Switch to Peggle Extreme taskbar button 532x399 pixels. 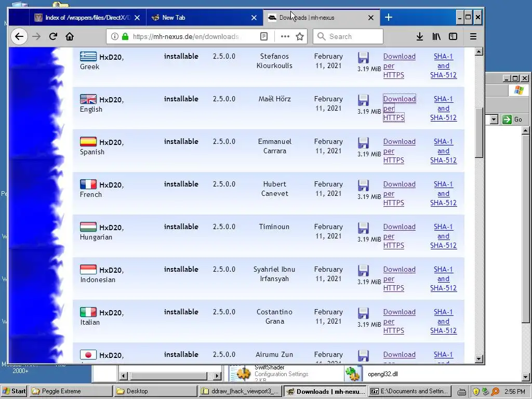[x=71, y=391]
